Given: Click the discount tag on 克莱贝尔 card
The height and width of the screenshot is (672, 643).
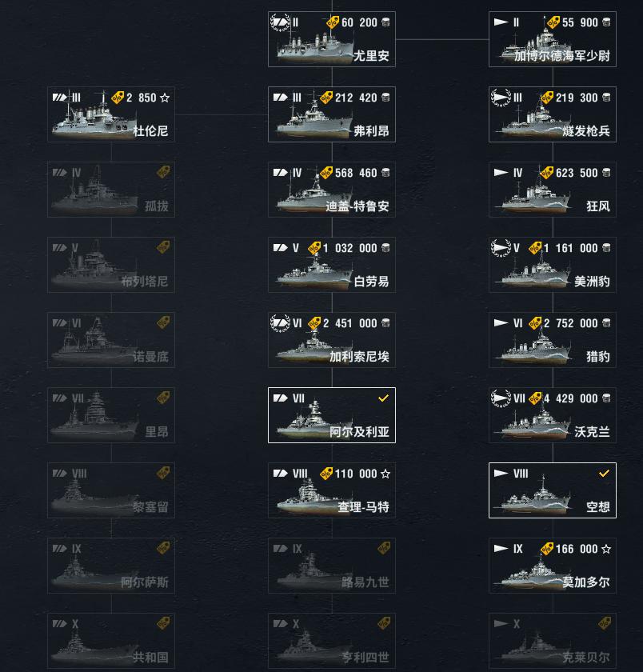Looking at the screenshot, I should (x=605, y=623).
